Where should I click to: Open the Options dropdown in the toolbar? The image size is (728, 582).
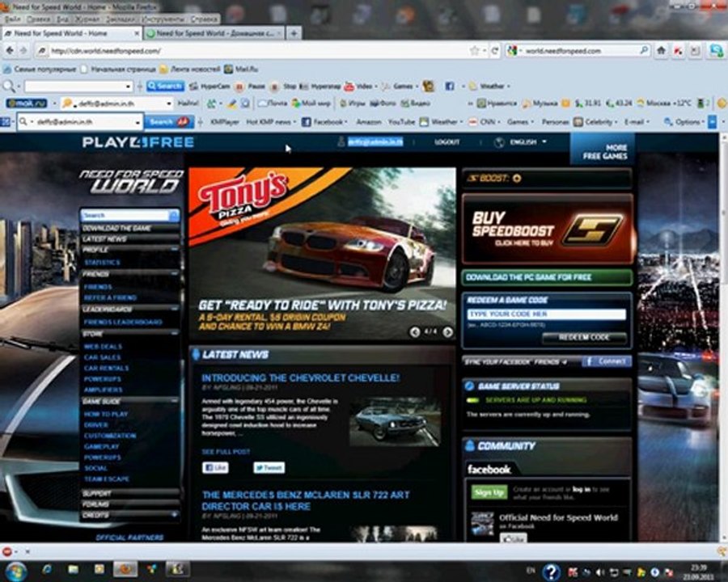click(x=684, y=121)
